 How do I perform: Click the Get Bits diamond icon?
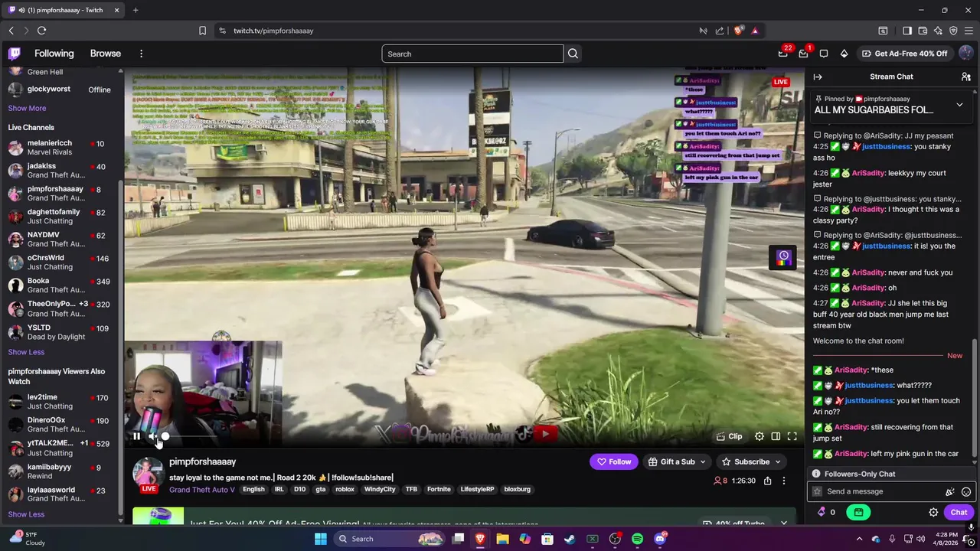pos(844,54)
